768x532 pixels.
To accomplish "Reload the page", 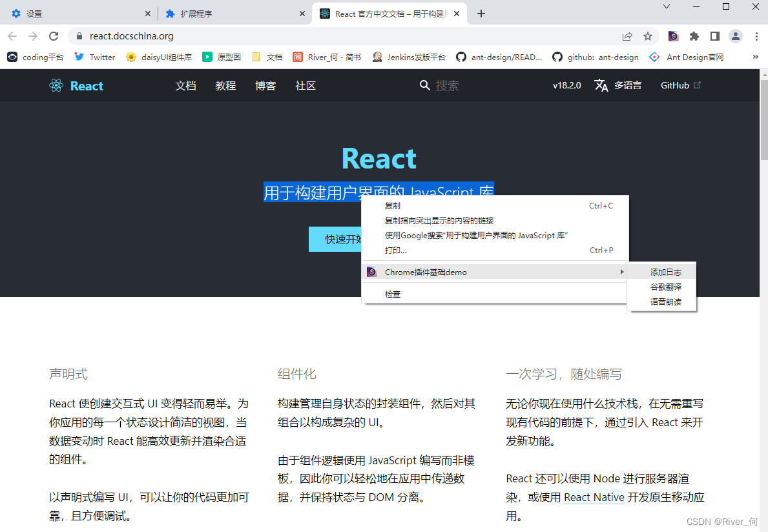I will [x=54, y=36].
